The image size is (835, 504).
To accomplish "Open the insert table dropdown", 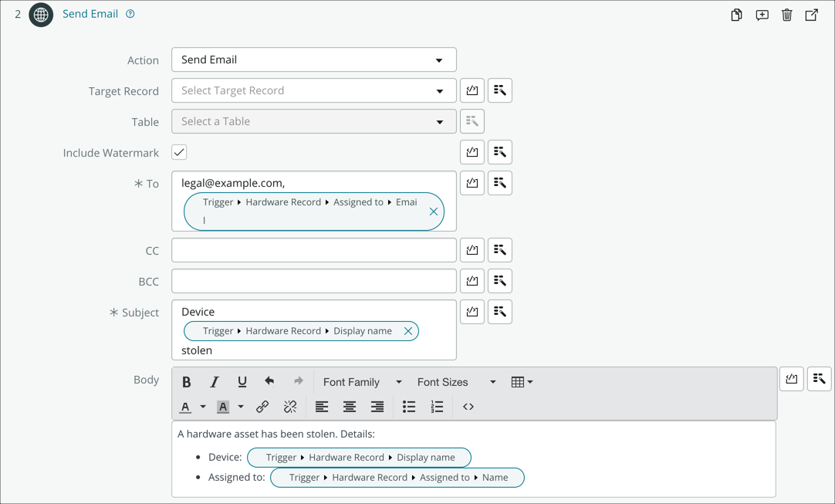I will [x=523, y=381].
